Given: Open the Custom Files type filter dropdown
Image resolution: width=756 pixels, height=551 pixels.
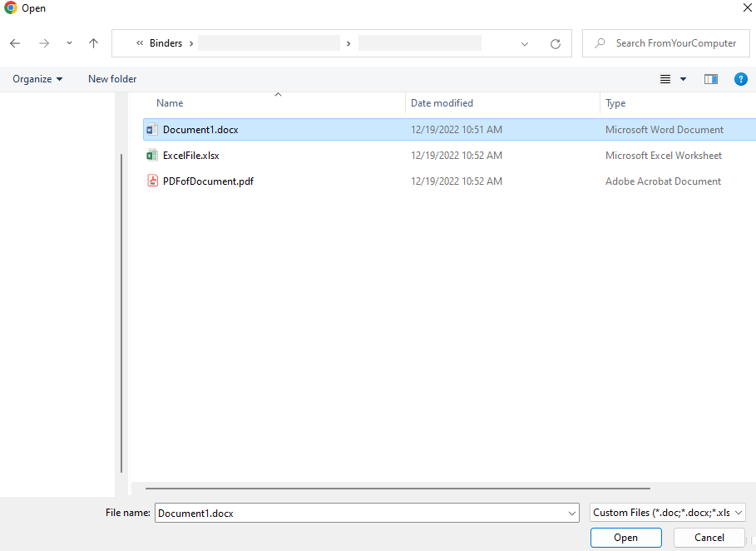Looking at the screenshot, I should click(x=668, y=513).
